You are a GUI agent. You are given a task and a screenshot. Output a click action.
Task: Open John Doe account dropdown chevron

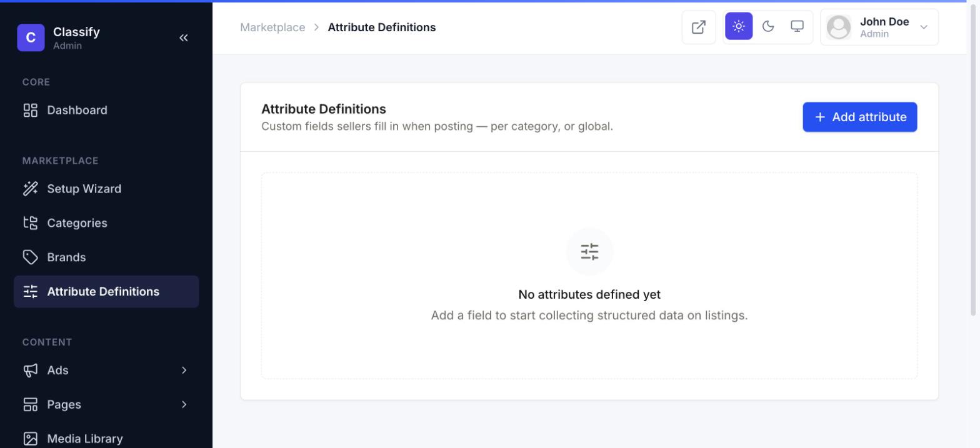pos(924,27)
